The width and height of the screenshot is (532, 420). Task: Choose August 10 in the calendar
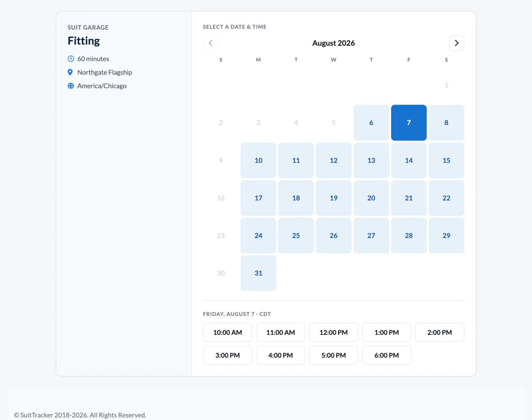tap(259, 160)
